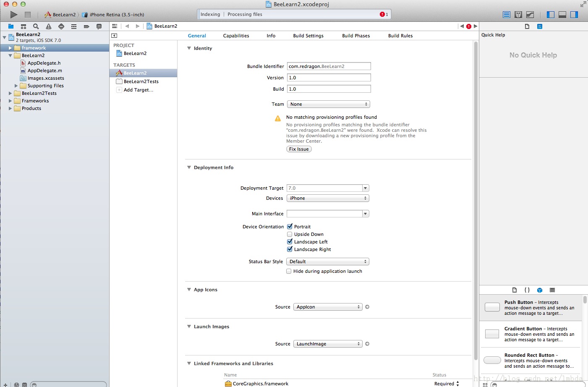Click the Version text field

tap(329, 78)
